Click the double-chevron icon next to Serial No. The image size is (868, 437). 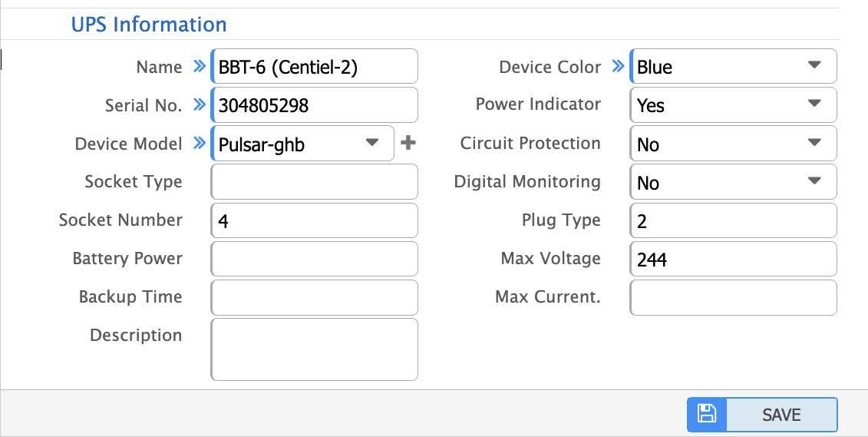(x=200, y=104)
